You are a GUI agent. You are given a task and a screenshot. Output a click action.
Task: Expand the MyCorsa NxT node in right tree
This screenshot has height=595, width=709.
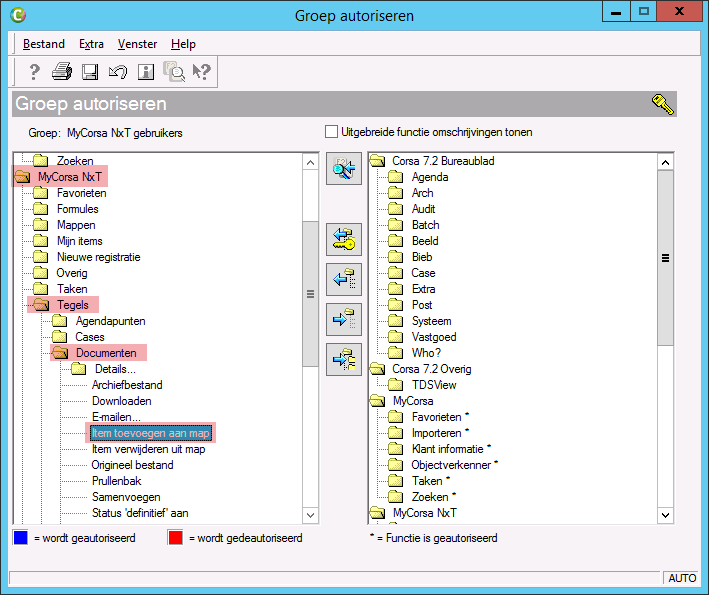point(378,513)
